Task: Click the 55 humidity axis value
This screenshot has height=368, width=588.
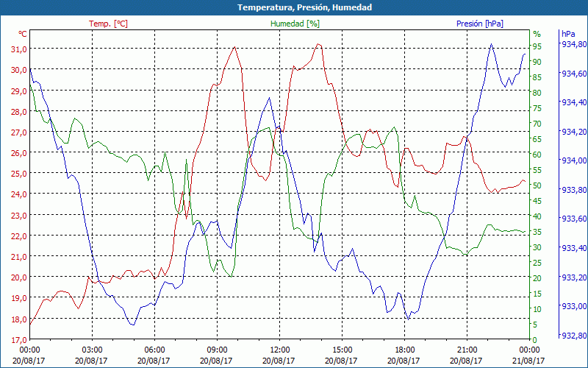Action: click(x=537, y=170)
